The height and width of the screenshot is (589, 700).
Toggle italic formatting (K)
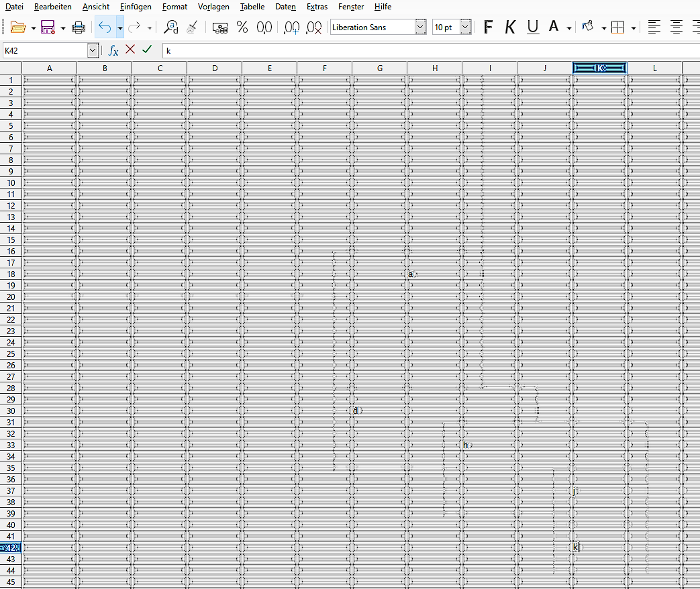[510, 28]
